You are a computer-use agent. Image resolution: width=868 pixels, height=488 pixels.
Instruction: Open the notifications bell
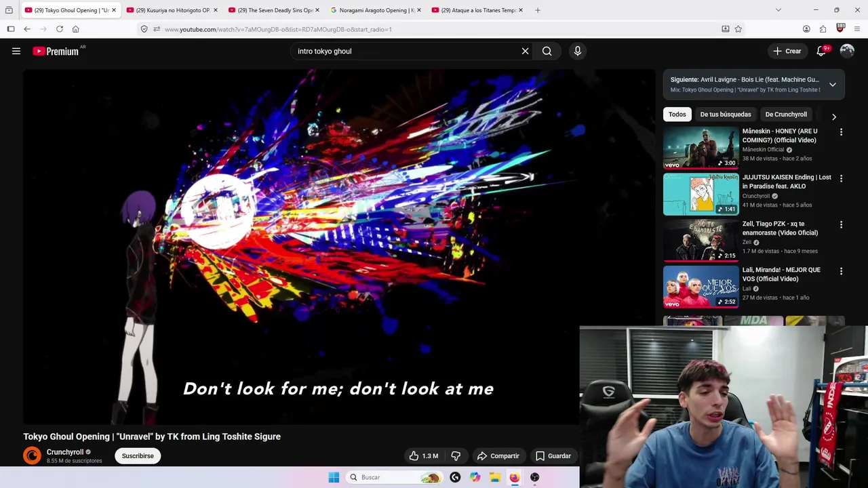click(821, 51)
